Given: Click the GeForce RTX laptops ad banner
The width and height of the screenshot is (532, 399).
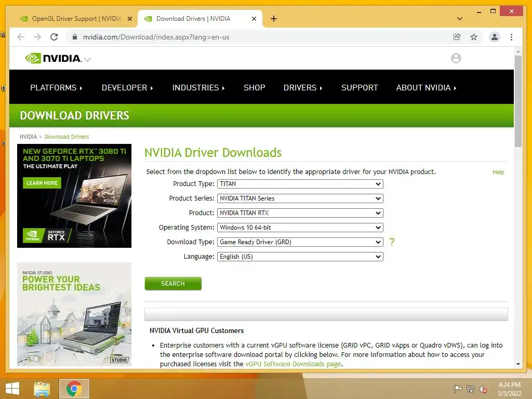Looking at the screenshot, I should tap(74, 196).
